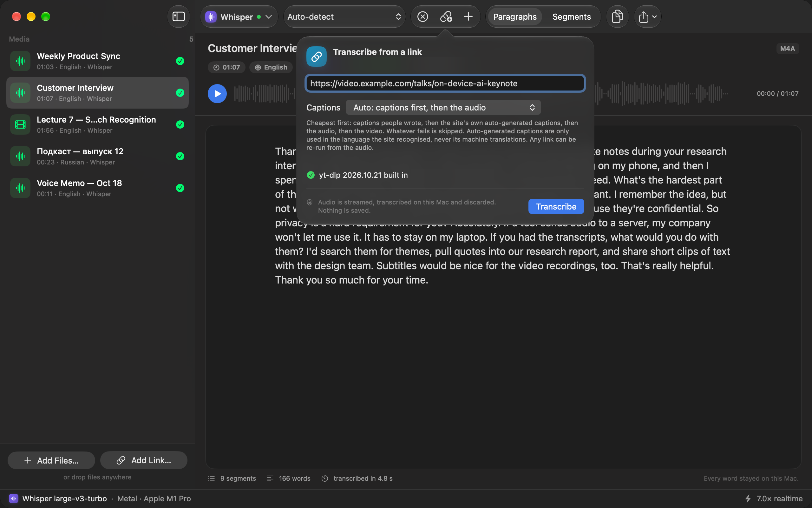
Task: Open the Auto-detect language dropdown
Action: click(344, 17)
